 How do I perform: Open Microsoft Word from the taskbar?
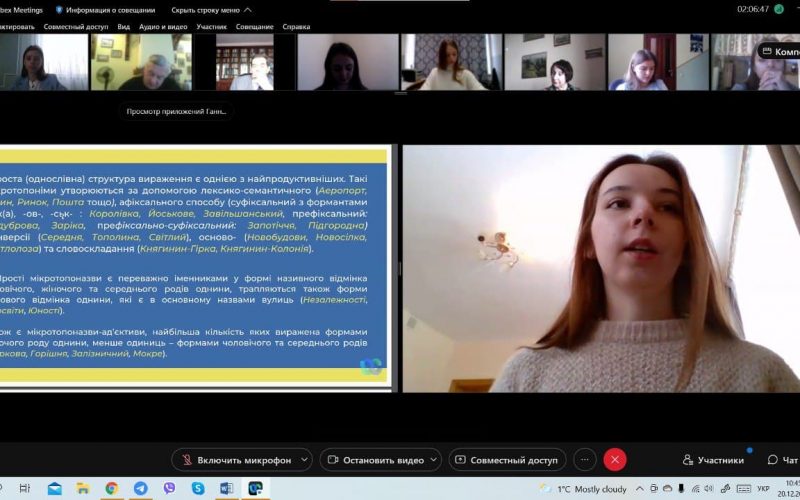tap(226, 489)
